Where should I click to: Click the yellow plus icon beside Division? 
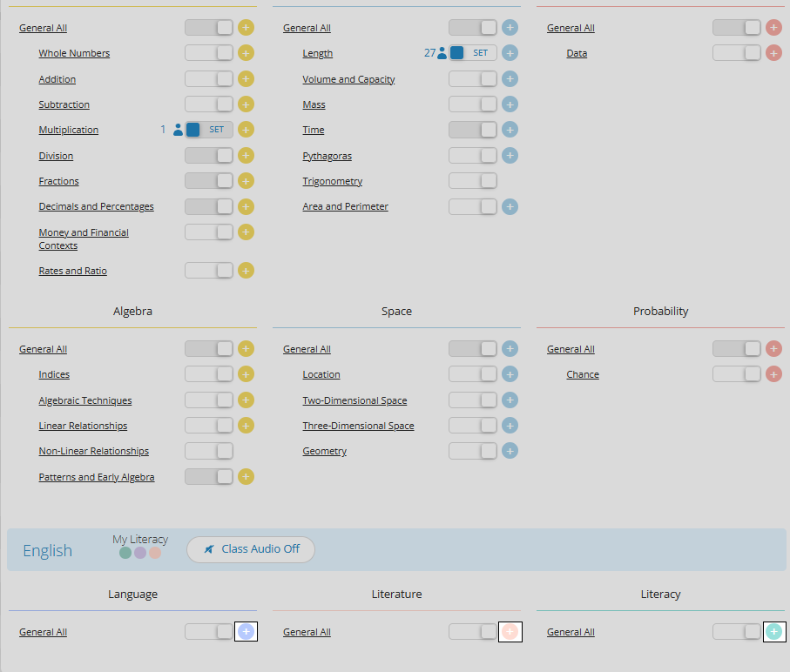[246, 156]
